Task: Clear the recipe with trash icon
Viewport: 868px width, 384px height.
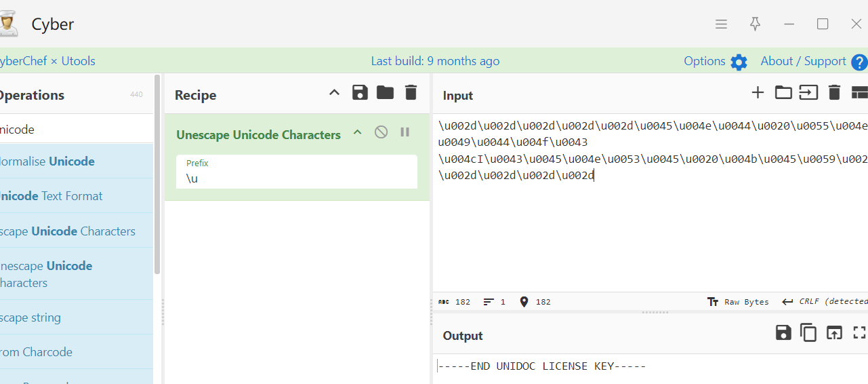Action: 411,93
